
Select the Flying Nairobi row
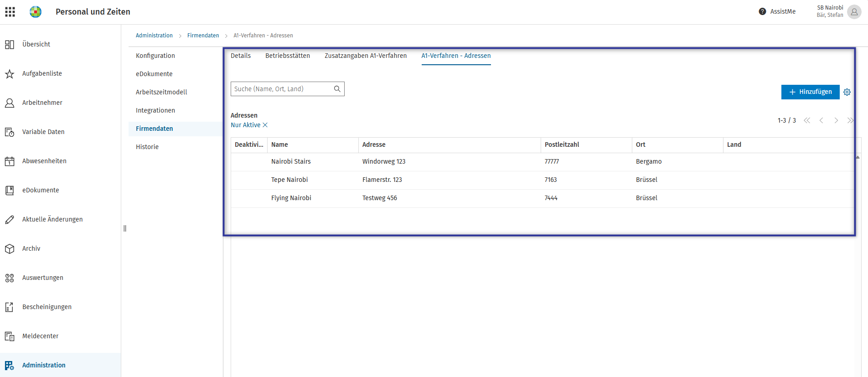click(x=542, y=198)
